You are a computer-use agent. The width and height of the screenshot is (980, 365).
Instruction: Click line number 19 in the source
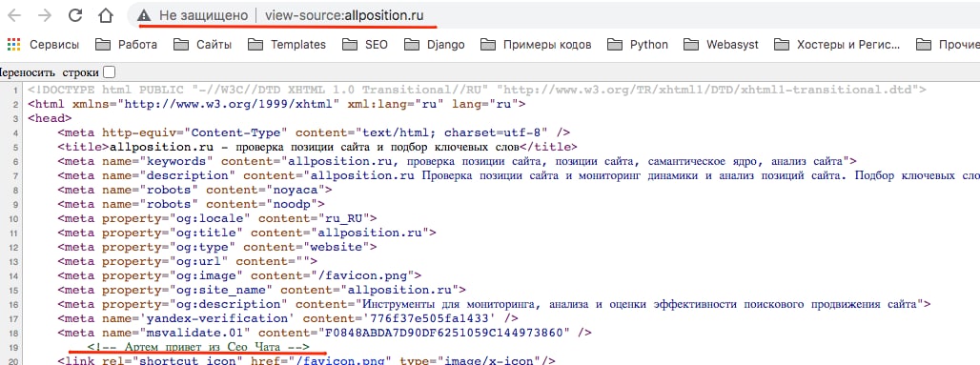point(13,347)
